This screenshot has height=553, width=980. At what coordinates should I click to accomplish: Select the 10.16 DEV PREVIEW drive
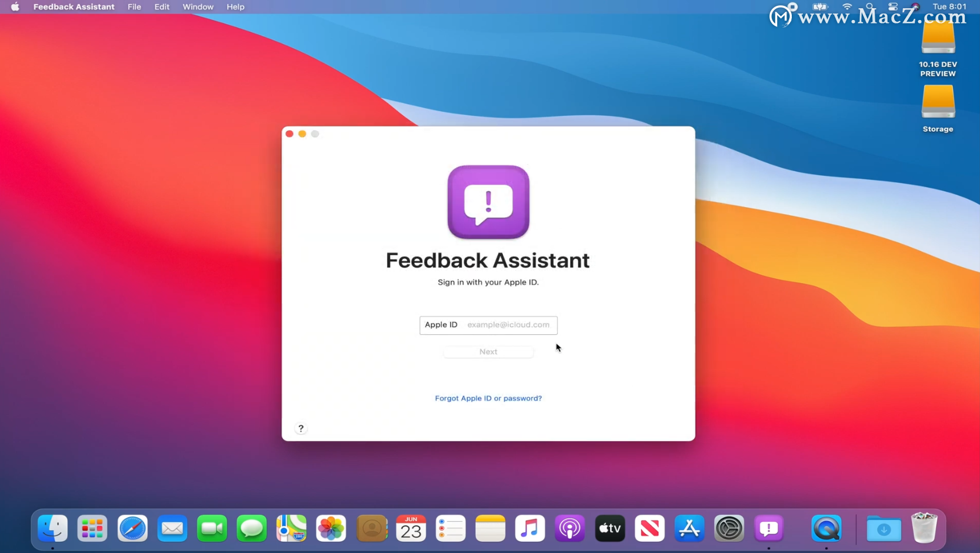tap(938, 49)
